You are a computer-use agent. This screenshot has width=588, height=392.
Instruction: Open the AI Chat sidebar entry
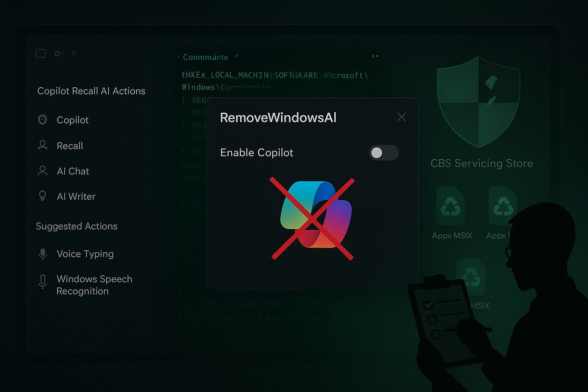73,171
